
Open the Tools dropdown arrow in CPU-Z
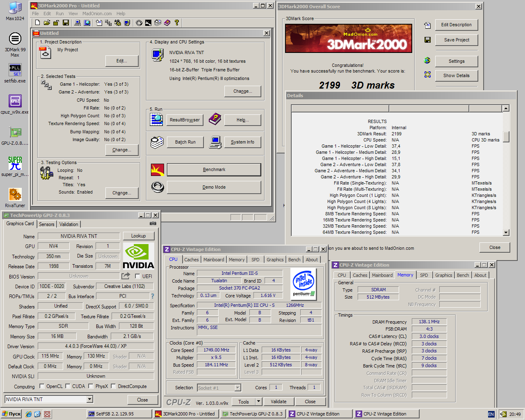tap(259, 402)
